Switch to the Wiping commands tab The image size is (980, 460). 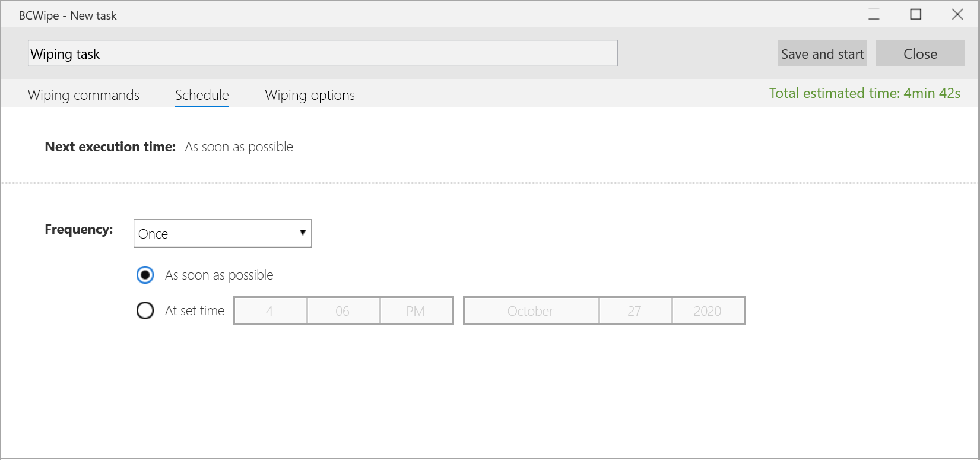coord(84,95)
